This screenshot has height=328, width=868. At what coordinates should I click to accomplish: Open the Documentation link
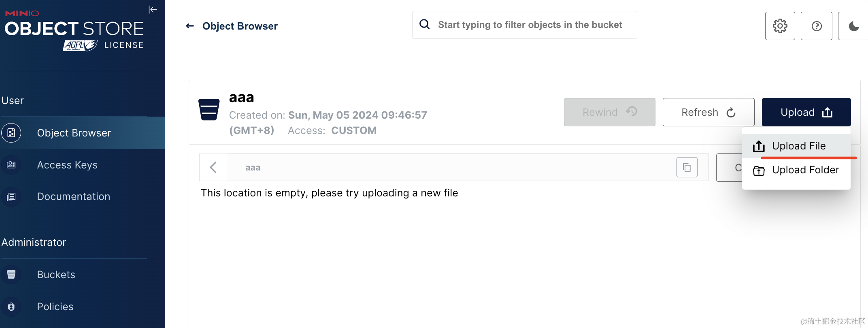73,197
